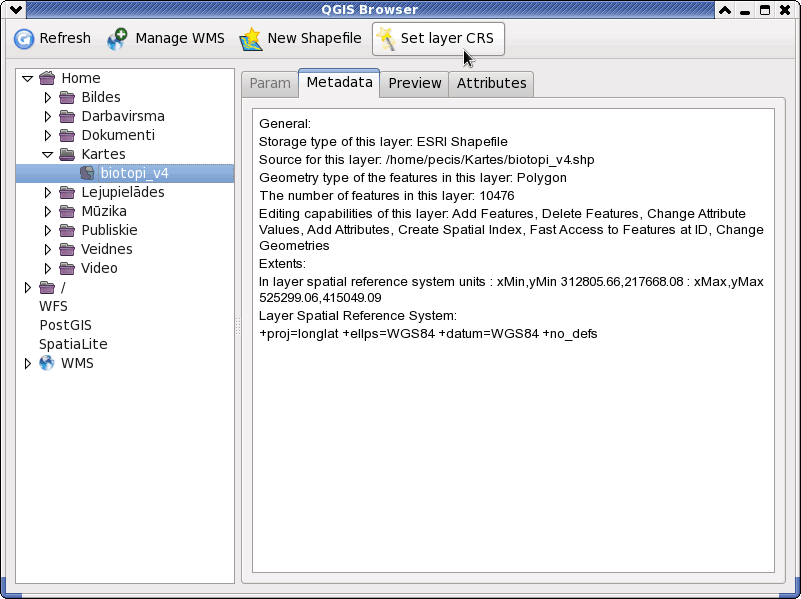Show the Attributes tab
This screenshot has width=801, height=599.
point(491,84)
